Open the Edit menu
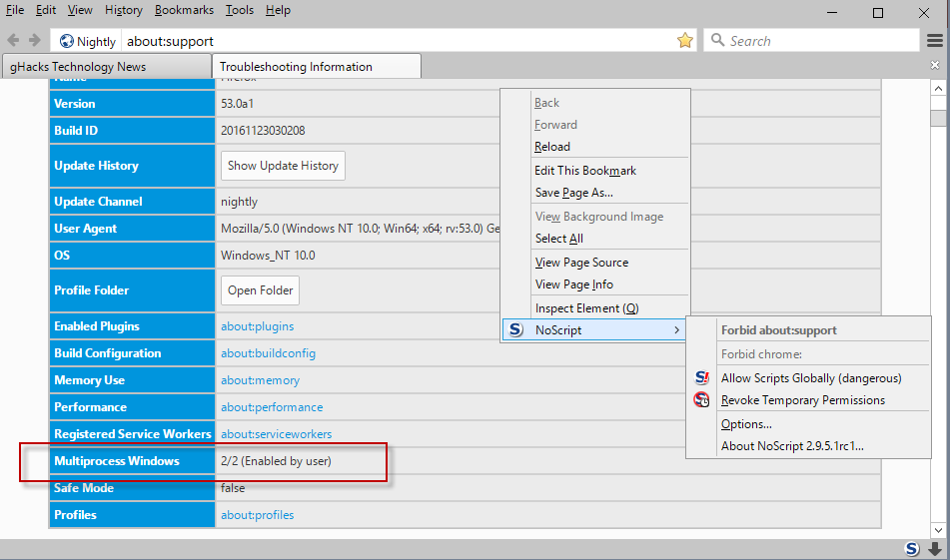 click(45, 10)
